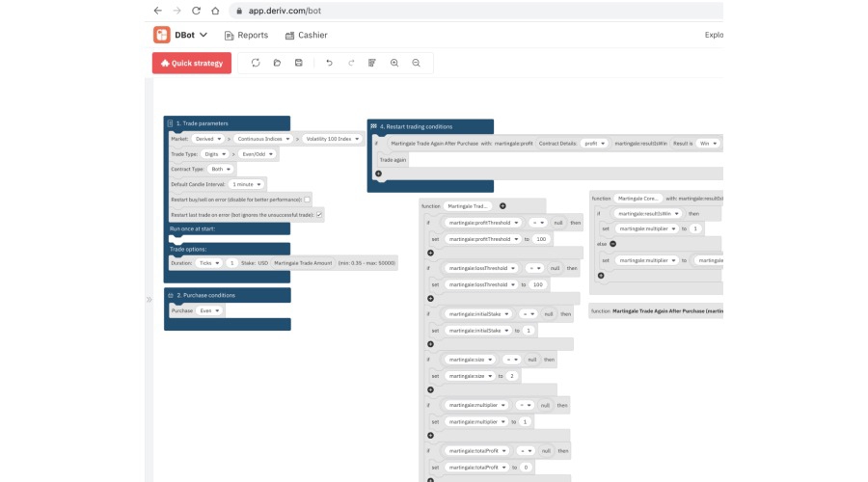Viewport: 868px width, 482px height.
Task: Open the Purchase Even dropdown
Action: pos(209,311)
